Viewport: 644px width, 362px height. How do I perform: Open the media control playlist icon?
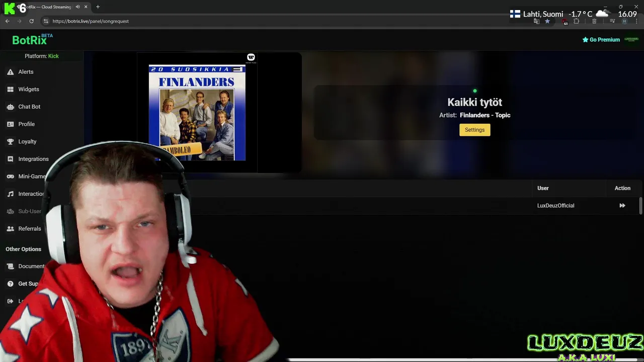pyautogui.click(x=612, y=21)
